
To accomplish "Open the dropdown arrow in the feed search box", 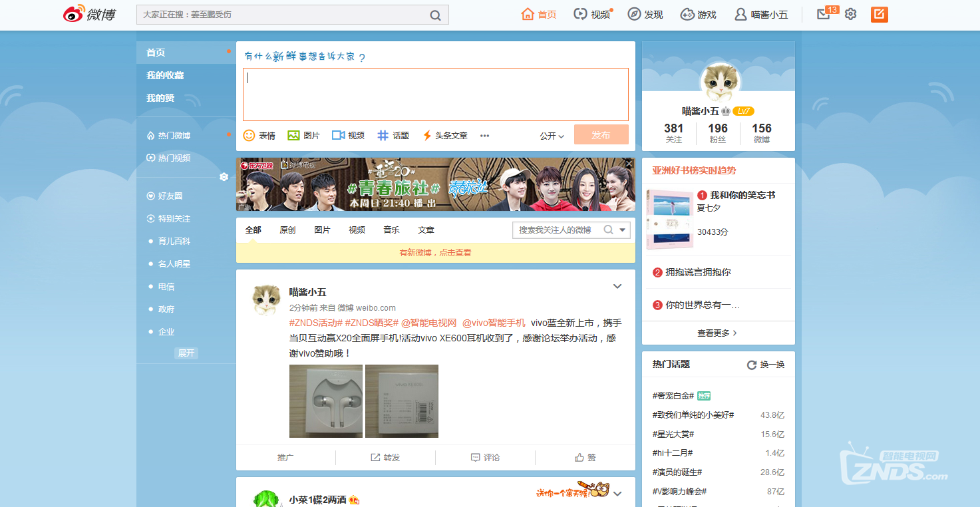I will [x=623, y=230].
